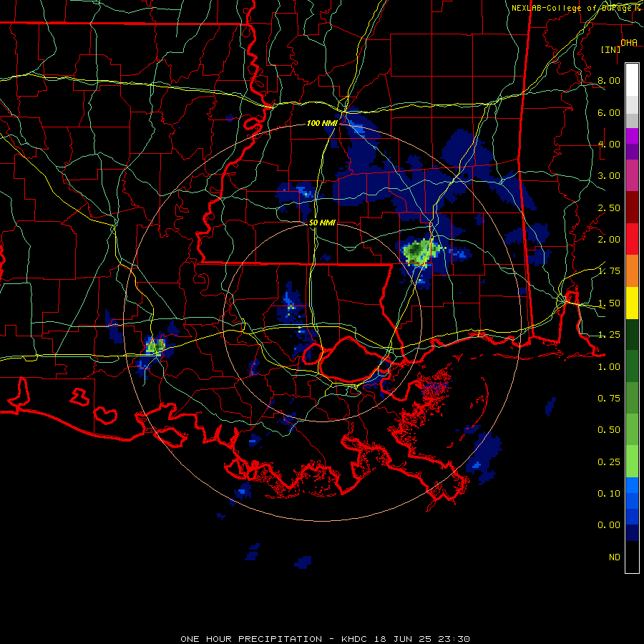644x644 pixels.
Task: Click the 2.50 legend value
Action: point(609,208)
